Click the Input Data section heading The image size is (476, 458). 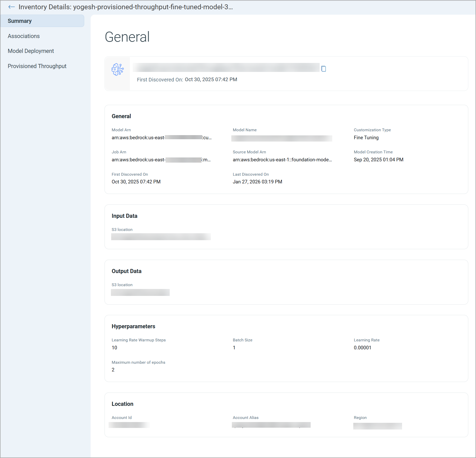(x=125, y=216)
